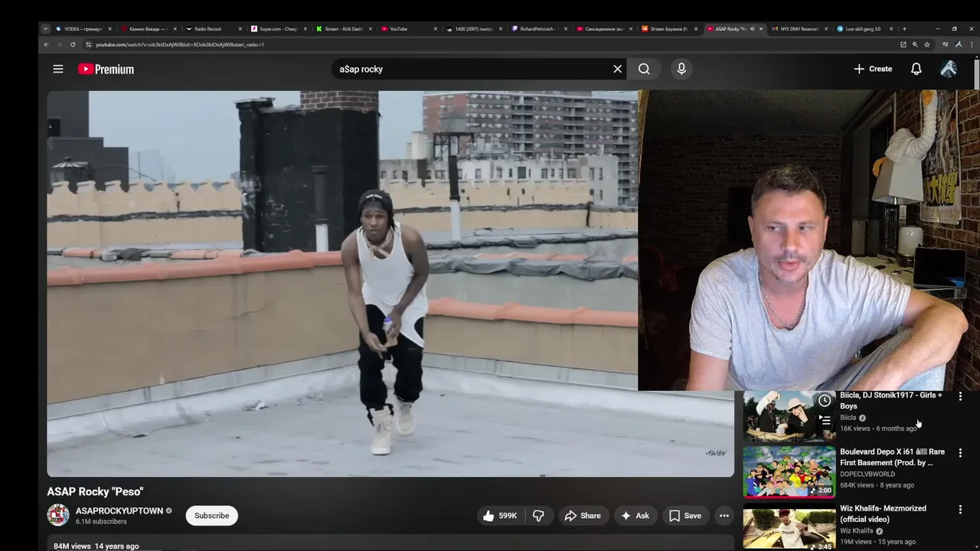Clear the search query with the X
Viewport: 980px width, 551px height.
click(x=618, y=69)
